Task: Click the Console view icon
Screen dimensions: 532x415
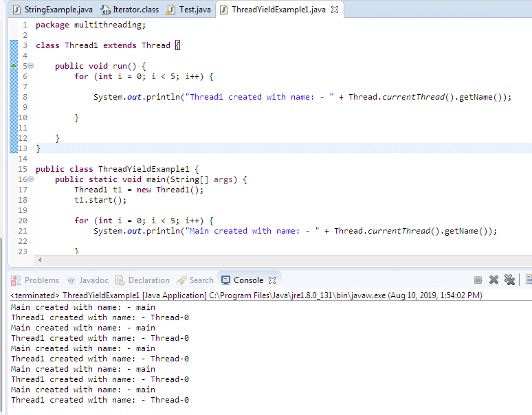Action: point(225,280)
